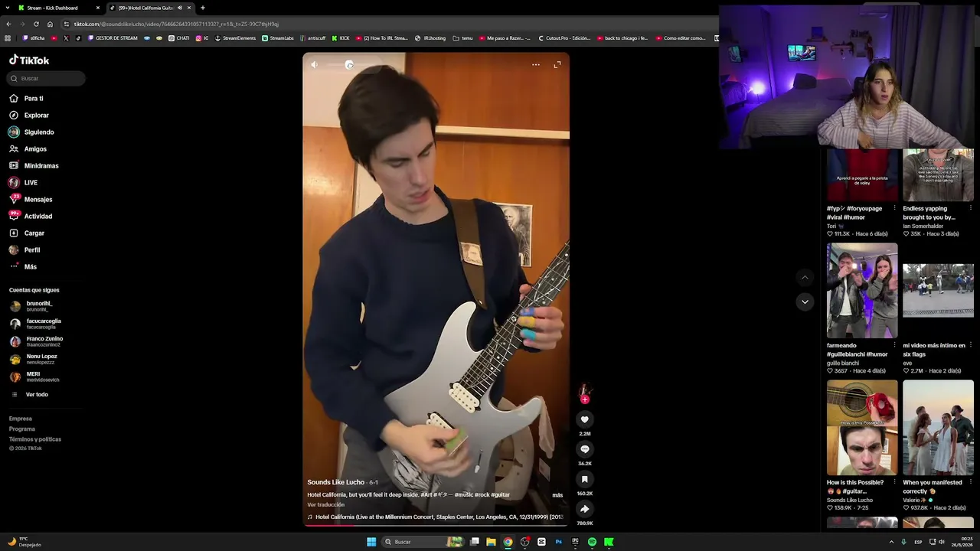Image resolution: width=980 pixels, height=551 pixels.
Task: Open Kick app from the taskbar
Action: pos(609,542)
